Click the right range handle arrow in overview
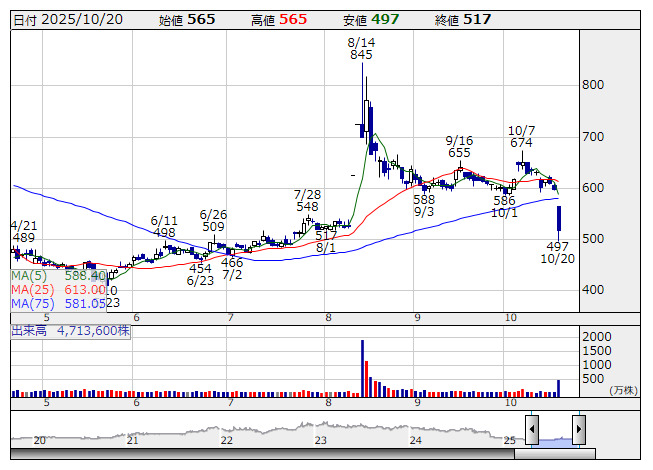 point(578,430)
